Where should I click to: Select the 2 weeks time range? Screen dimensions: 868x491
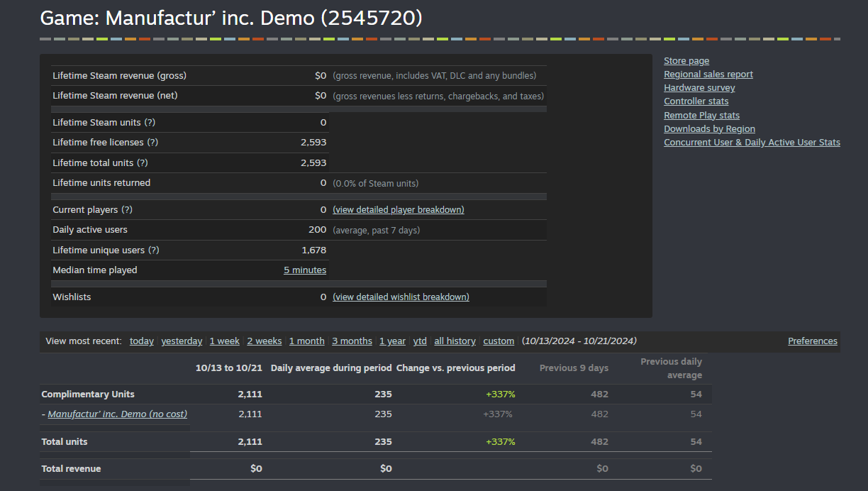[x=265, y=341]
